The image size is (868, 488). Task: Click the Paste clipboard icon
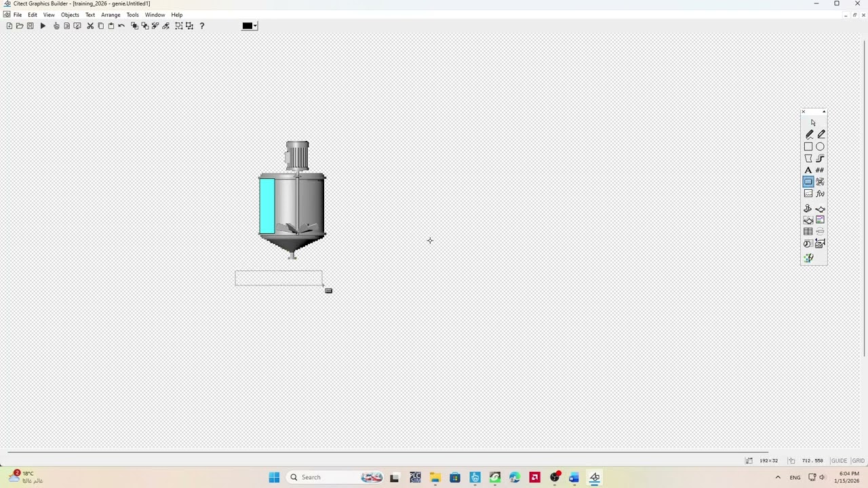click(x=111, y=26)
